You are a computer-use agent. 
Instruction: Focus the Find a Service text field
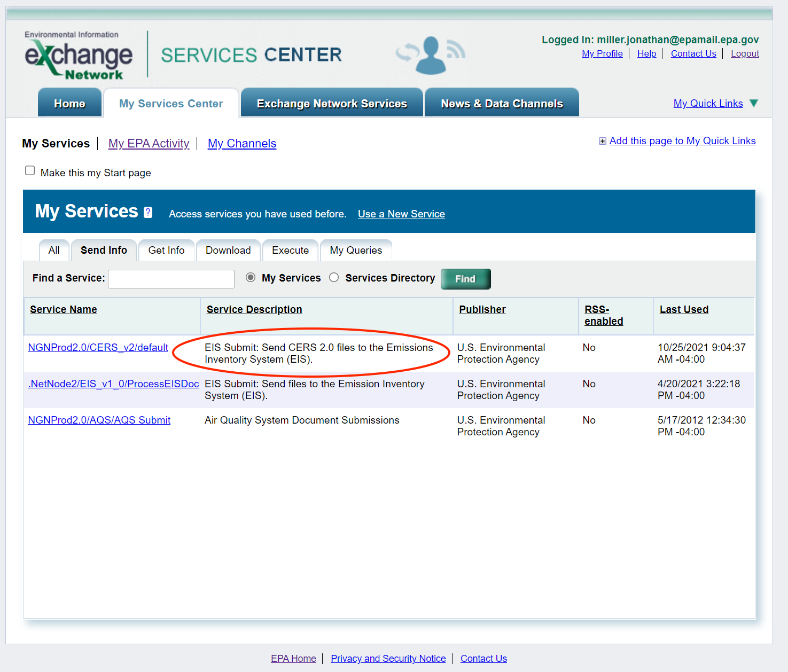[171, 279]
